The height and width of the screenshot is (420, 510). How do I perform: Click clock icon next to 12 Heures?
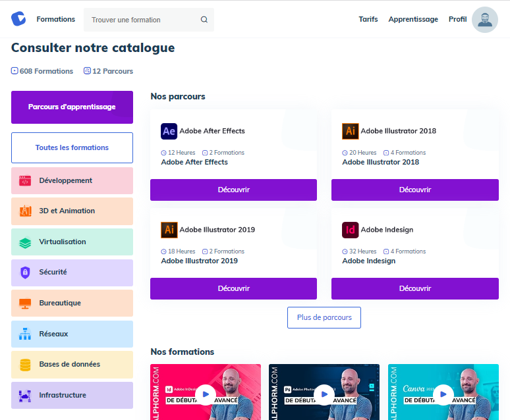pos(163,153)
